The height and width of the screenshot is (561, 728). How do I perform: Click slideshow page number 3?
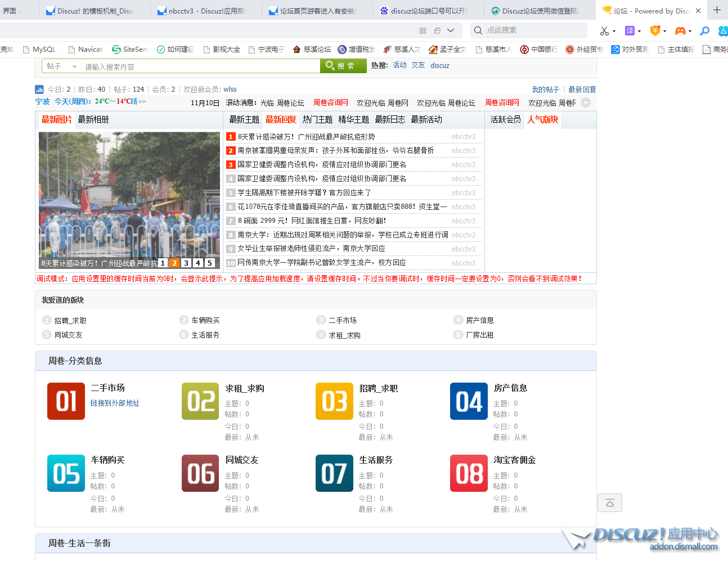(186, 263)
